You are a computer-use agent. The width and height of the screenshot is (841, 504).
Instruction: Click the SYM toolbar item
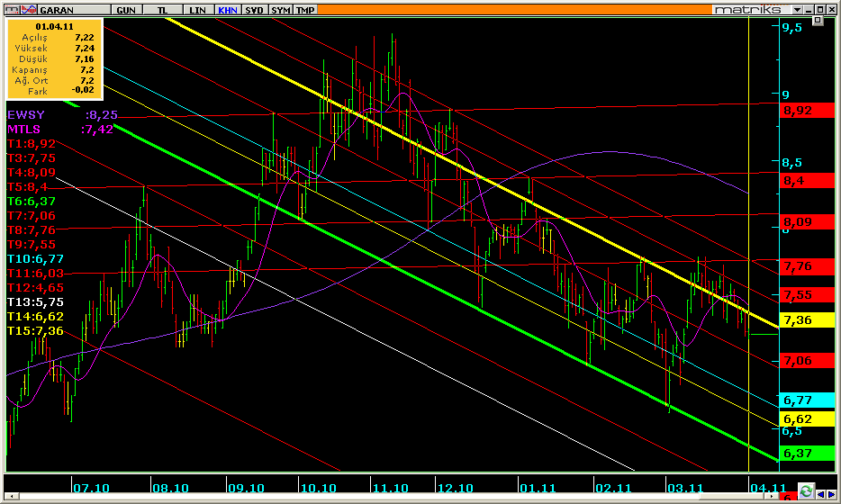coord(281,9)
